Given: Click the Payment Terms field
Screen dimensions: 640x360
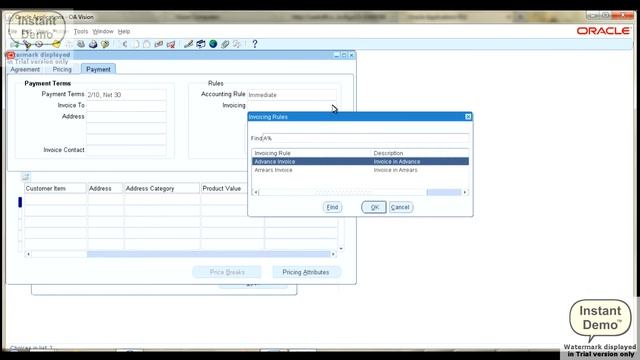Looking at the screenshot, I should [x=126, y=95].
